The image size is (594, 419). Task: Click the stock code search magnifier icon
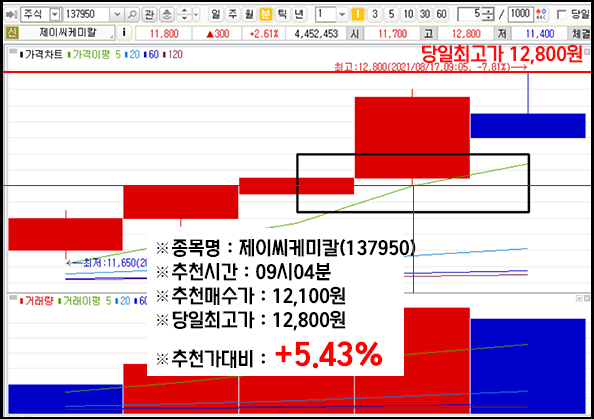pos(132,14)
